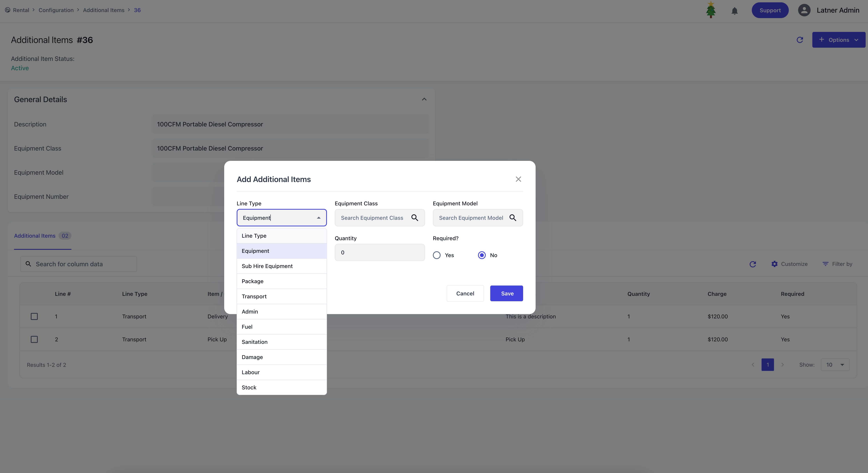
Task: Click the Latner Admin user avatar
Action: tap(804, 10)
